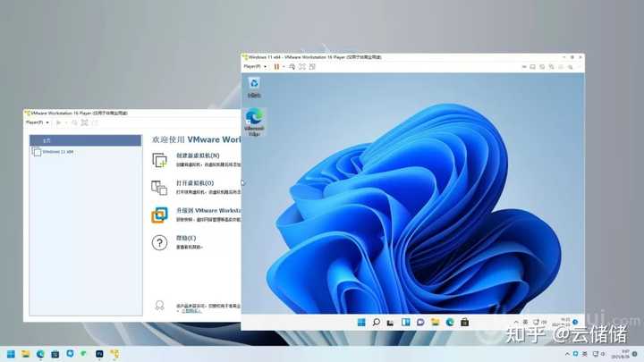Open the guest notification badge beside the clock
644x362 pixels.
point(575,322)
